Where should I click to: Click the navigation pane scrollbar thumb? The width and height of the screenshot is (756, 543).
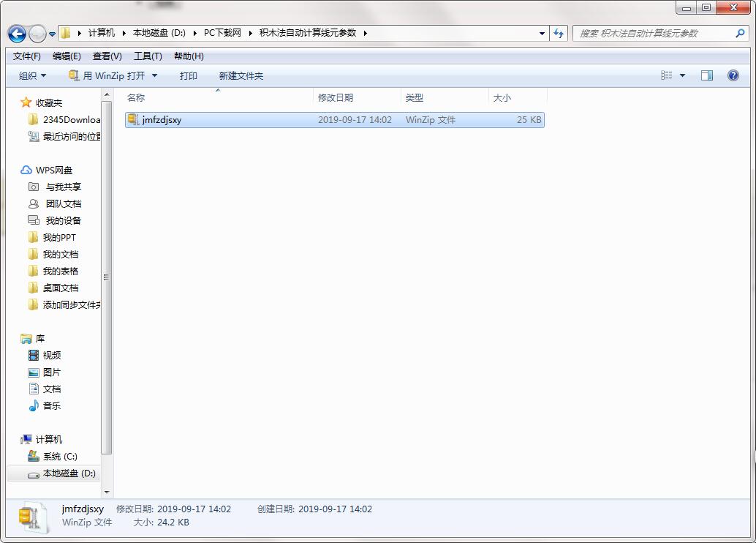(107, 277)
